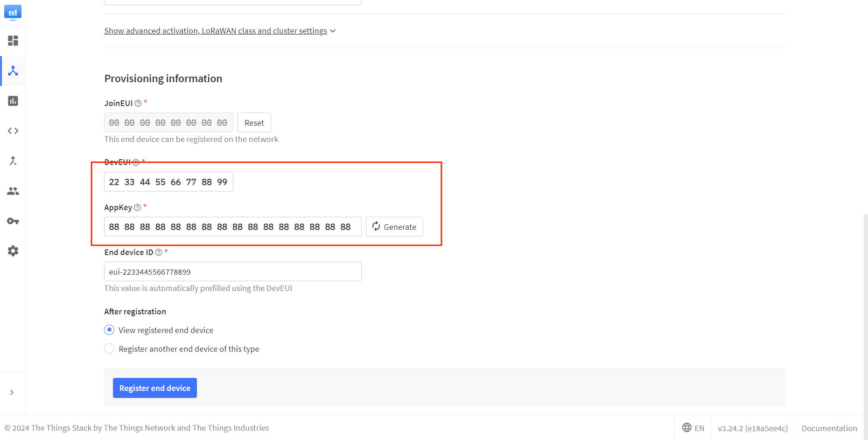The width and height of the screenshot is (868, 440).
Task: Click the DevEUI input field
Action: (168, 182)
